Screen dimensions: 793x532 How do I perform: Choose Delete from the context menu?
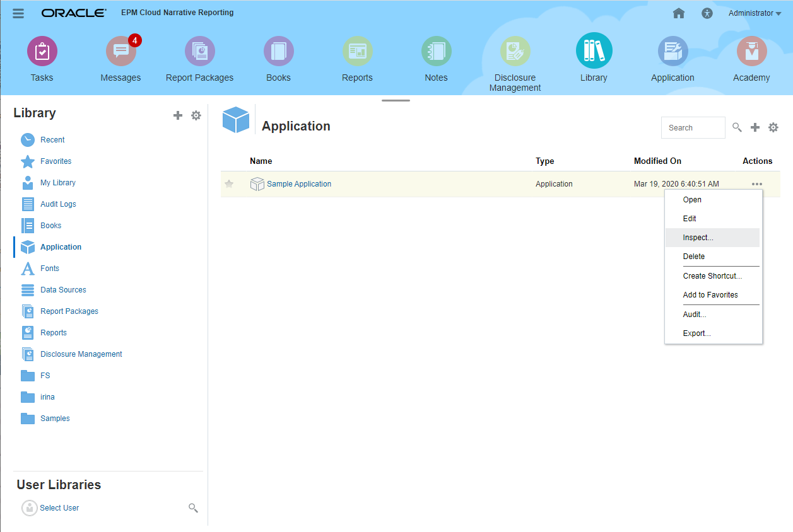[x=712, y=257]
